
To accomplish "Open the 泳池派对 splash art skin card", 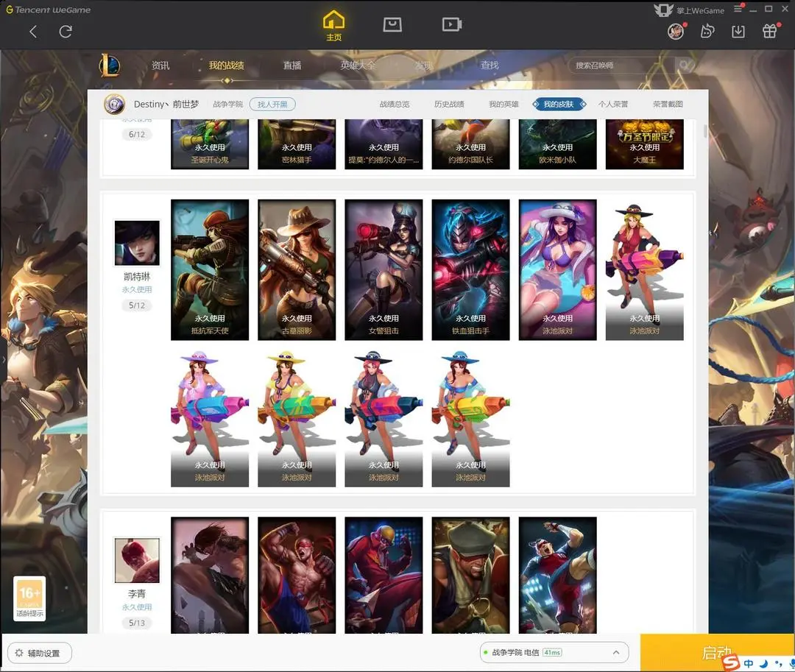I will [x=558, y=269].
